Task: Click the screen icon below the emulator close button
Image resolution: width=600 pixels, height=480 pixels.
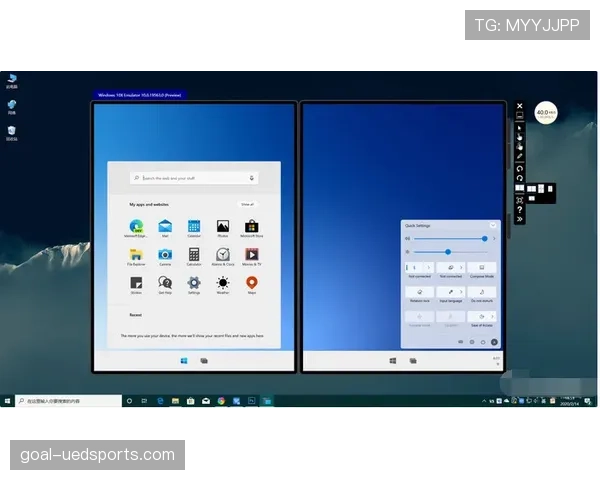Action: [x=519, y=115]
